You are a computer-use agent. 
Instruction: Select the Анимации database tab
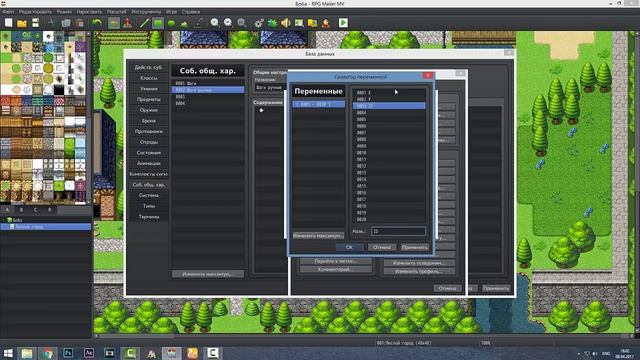point(149,163)
